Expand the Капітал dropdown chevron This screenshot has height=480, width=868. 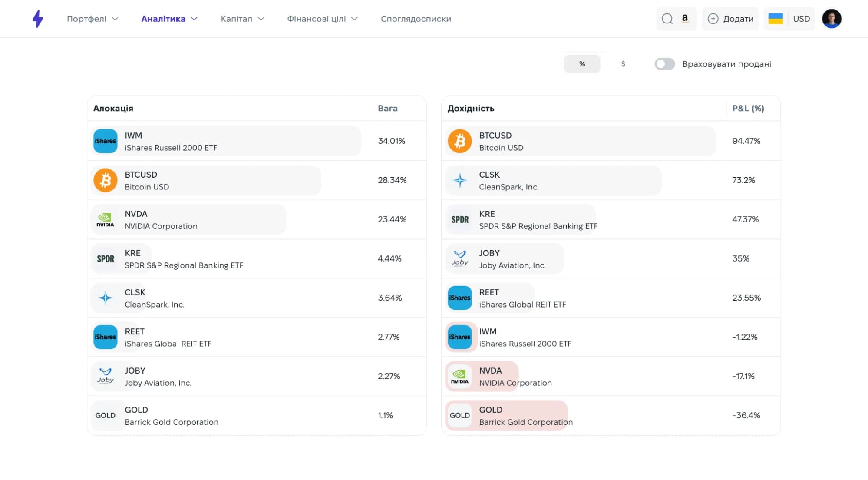261,19
